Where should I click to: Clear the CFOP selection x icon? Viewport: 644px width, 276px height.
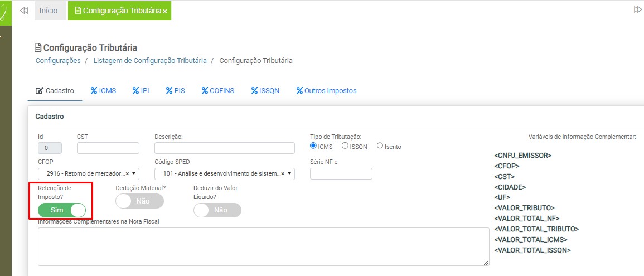click(x=127, y=173)
